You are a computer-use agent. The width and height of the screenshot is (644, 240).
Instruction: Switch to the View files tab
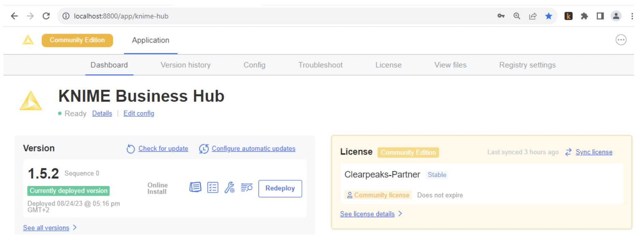[450, 65]
